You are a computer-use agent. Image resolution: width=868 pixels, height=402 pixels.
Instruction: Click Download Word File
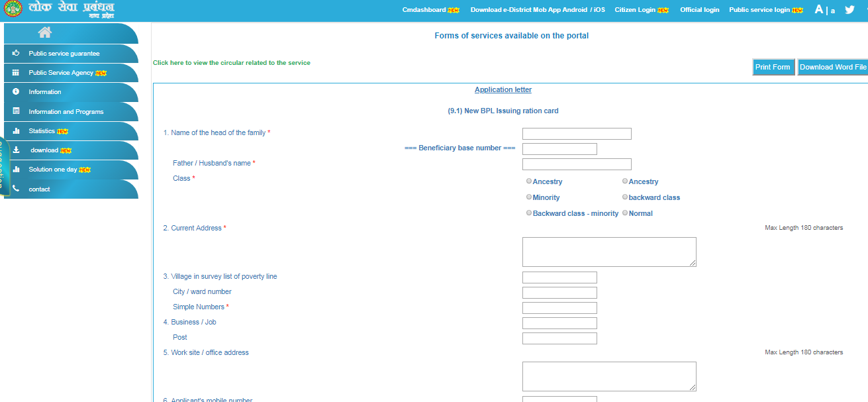click(834, 67)
